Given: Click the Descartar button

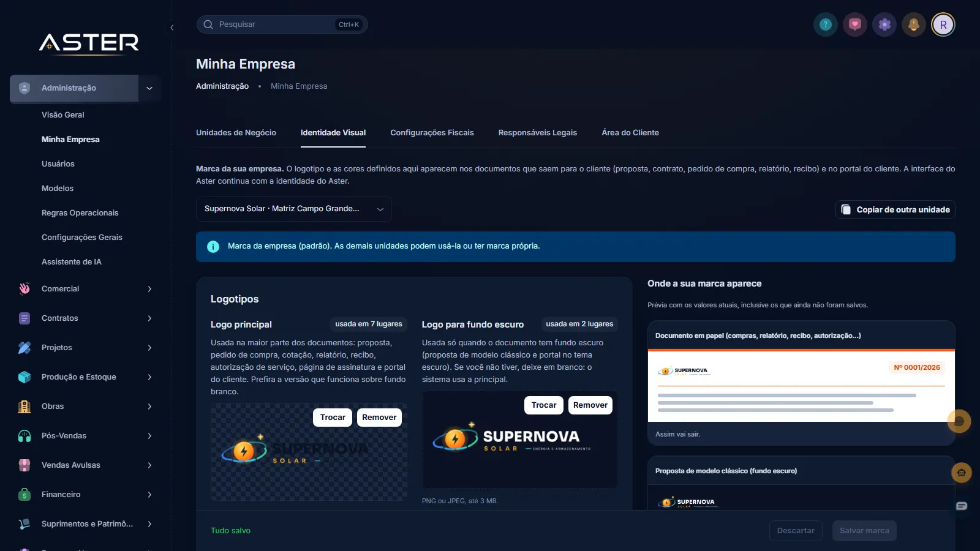Looking at the screenshot, I should tap(796, 531).
